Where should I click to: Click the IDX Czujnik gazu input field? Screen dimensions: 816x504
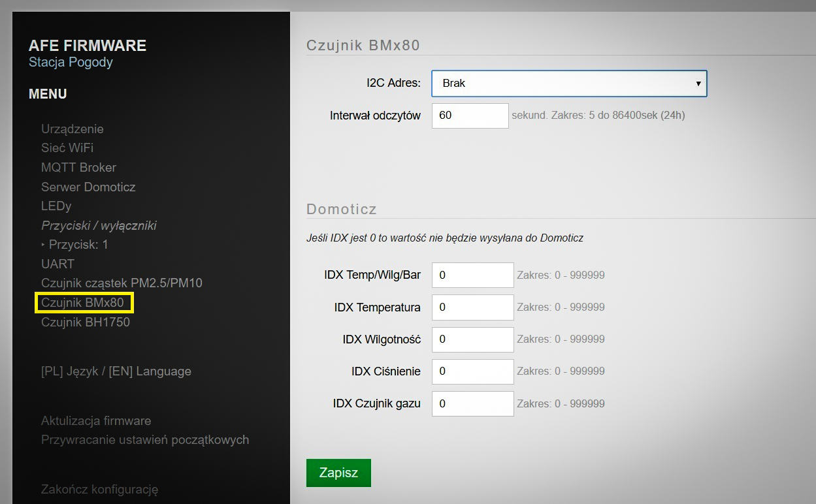pyautogui.click(x=472, y=403)
